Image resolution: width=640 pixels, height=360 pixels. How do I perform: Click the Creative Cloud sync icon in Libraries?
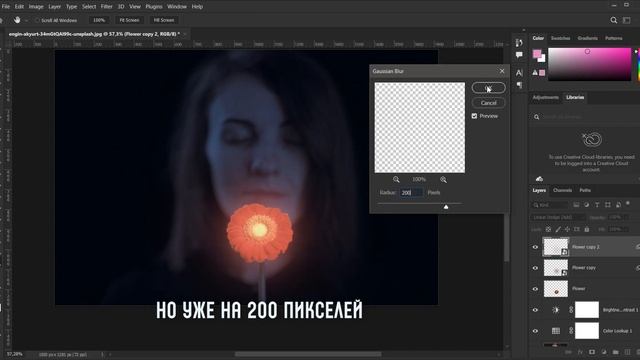pyautogui.click(x=539, y=179)
